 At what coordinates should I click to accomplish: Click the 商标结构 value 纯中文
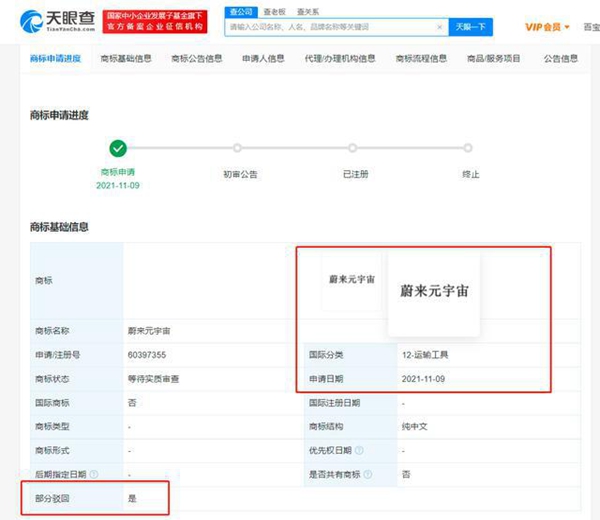[414, 427]
